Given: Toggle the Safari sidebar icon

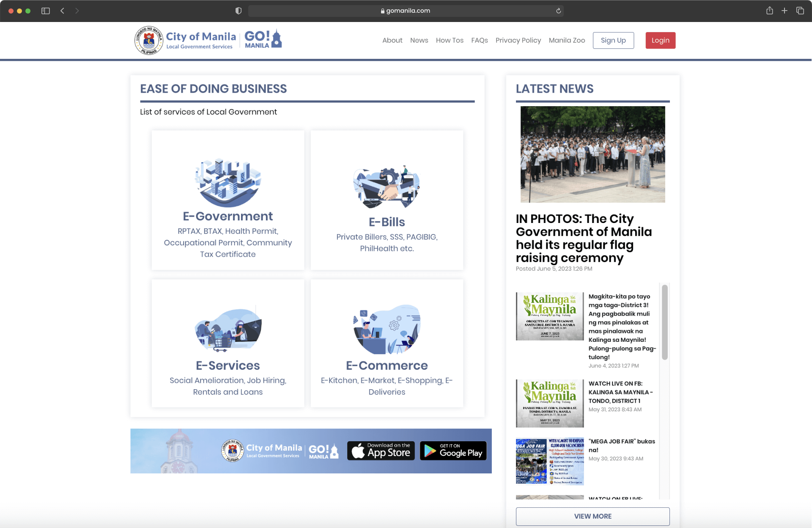Looking at the screenshot, I should pos(46,11).
